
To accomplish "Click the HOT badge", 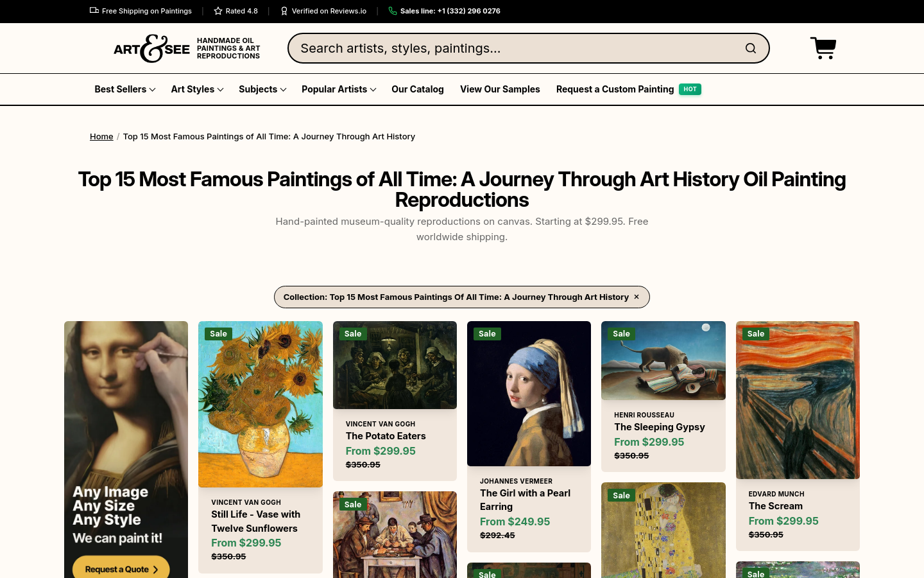I will (690, 89).
